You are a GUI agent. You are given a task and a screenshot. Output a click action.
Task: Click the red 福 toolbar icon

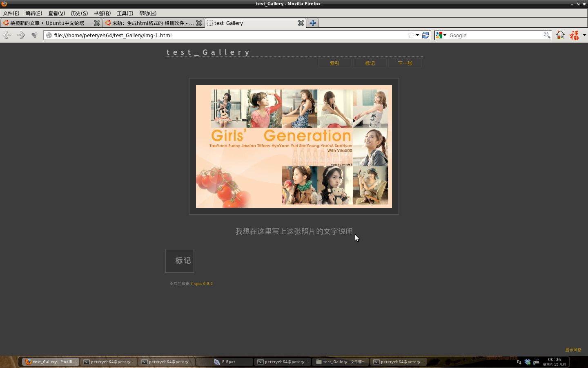point(575,35)
